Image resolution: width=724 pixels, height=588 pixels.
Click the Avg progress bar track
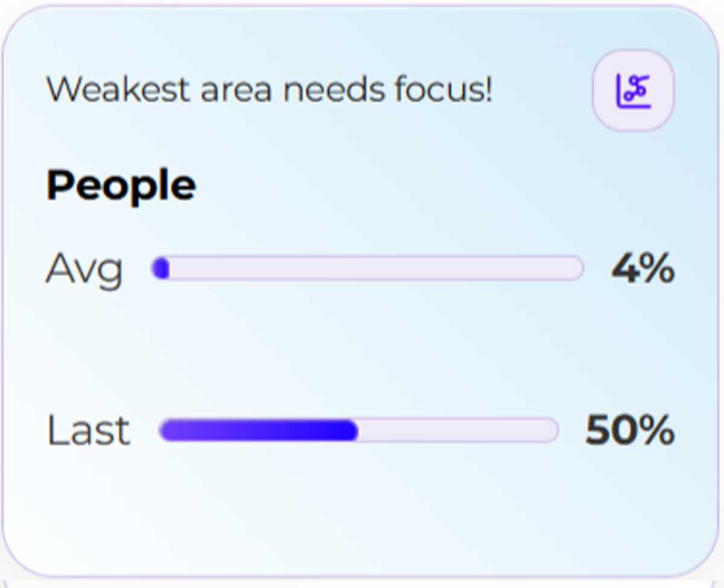point(367,268)
